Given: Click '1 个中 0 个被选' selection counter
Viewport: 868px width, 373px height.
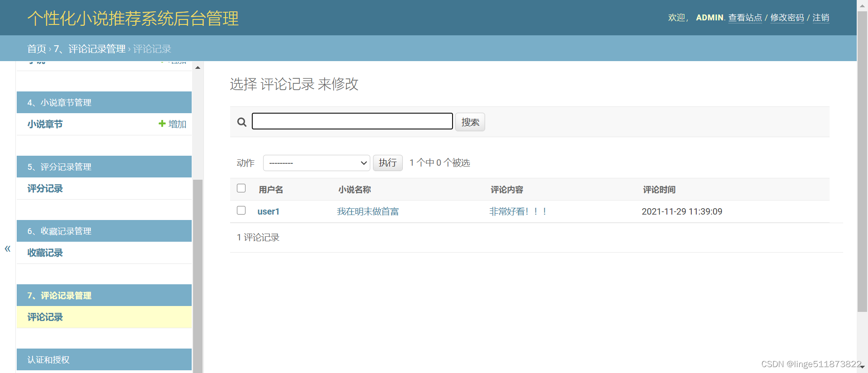Looking at the screenshot, I should coord(440,163).
